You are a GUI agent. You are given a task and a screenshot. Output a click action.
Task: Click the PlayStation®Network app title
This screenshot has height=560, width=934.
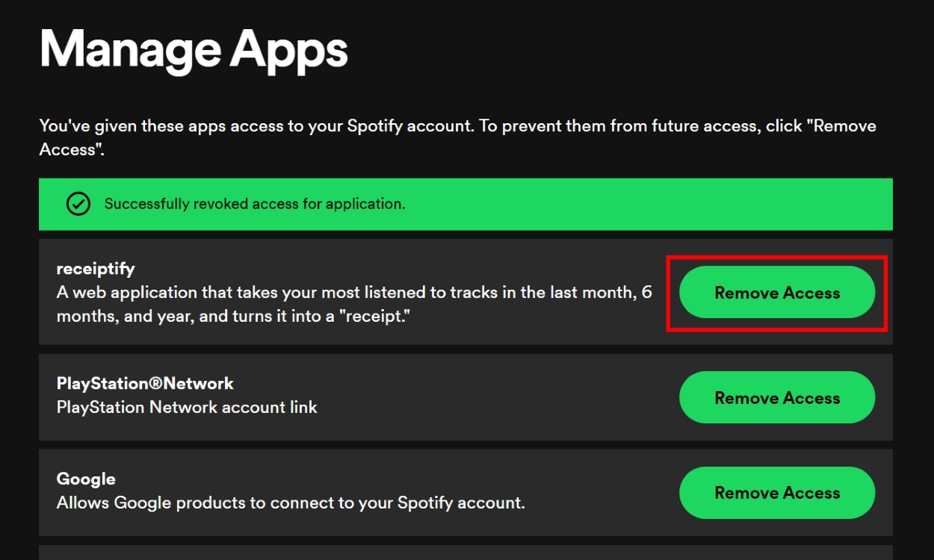145,383
